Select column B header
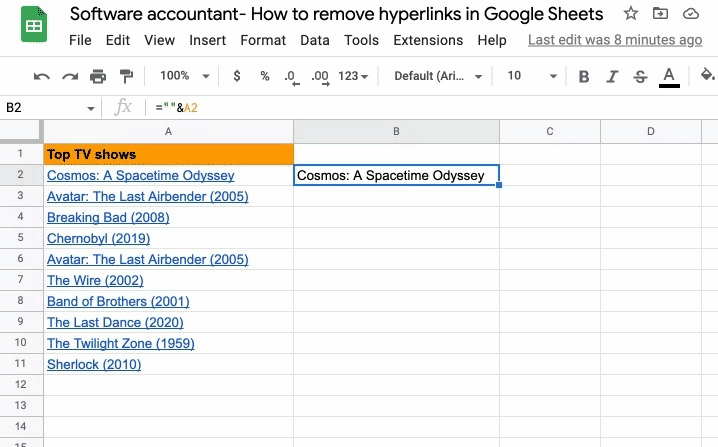This screenshot has height=447, width=718. (397, 131)
